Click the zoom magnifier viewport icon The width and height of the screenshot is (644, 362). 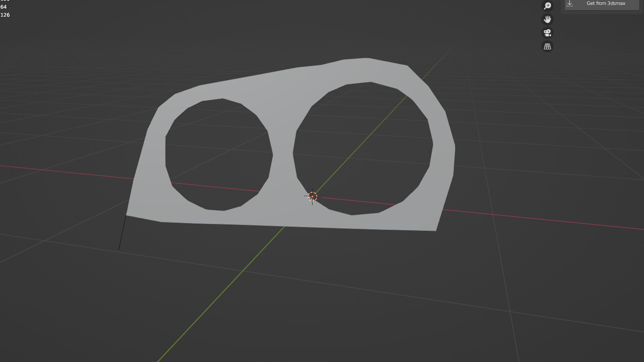point(547,6)
